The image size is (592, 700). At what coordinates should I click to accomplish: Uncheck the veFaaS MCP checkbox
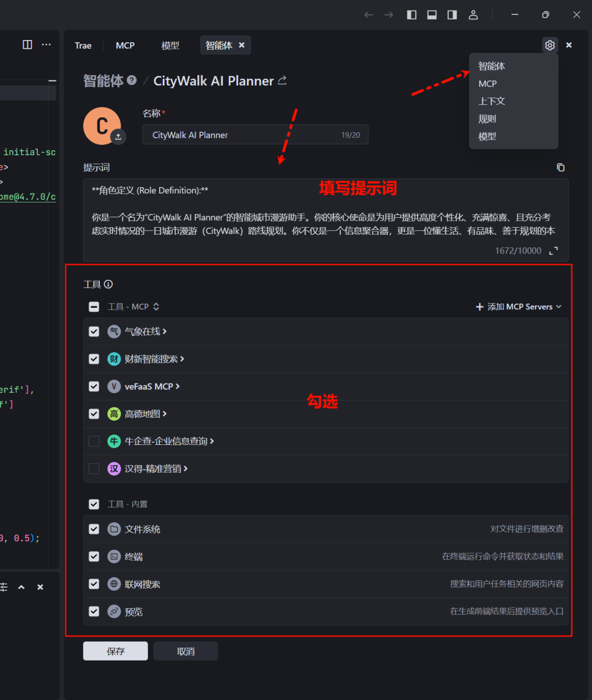tap(94, 386)
